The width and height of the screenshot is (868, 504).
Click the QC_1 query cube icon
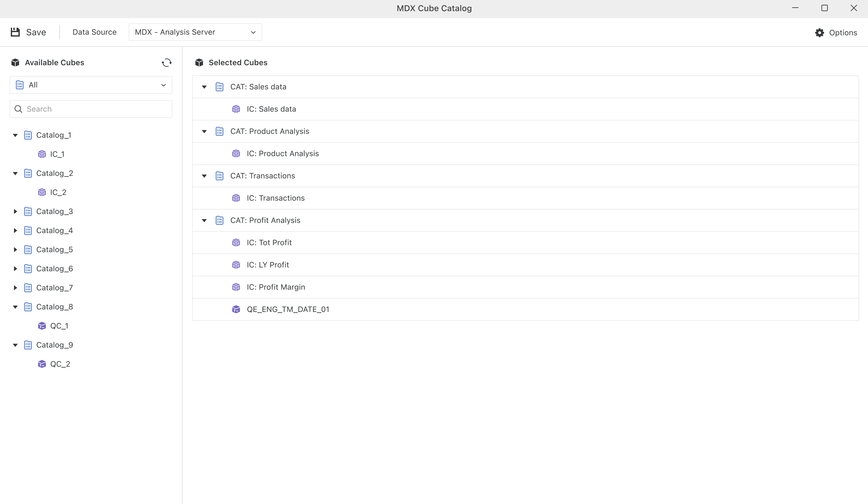coord(42,326)
